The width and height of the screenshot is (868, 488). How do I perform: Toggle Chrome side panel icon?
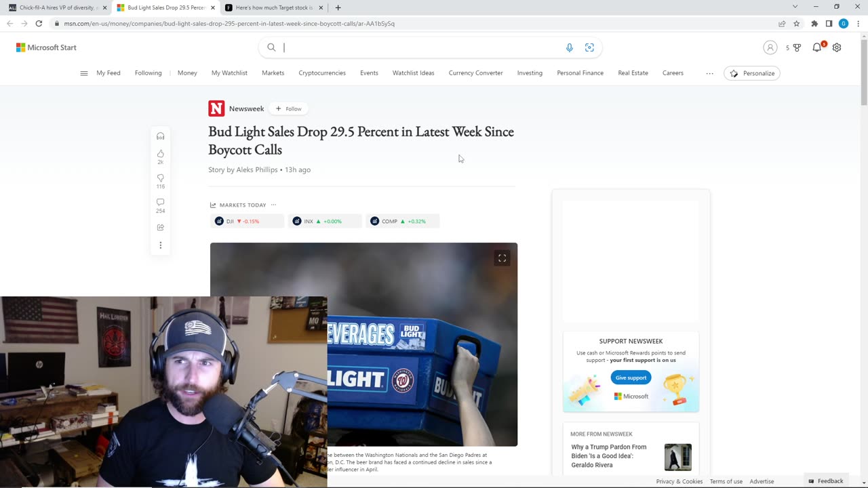tap(829, 23)
